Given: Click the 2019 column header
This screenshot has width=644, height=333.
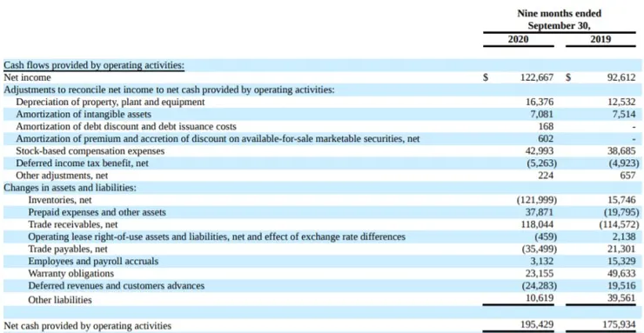Looking at the screenshot, I should [600, 39].
